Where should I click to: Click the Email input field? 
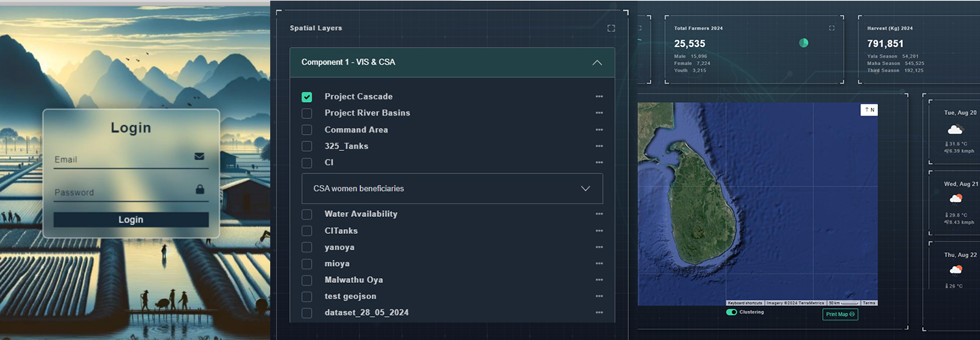point(121,160)
